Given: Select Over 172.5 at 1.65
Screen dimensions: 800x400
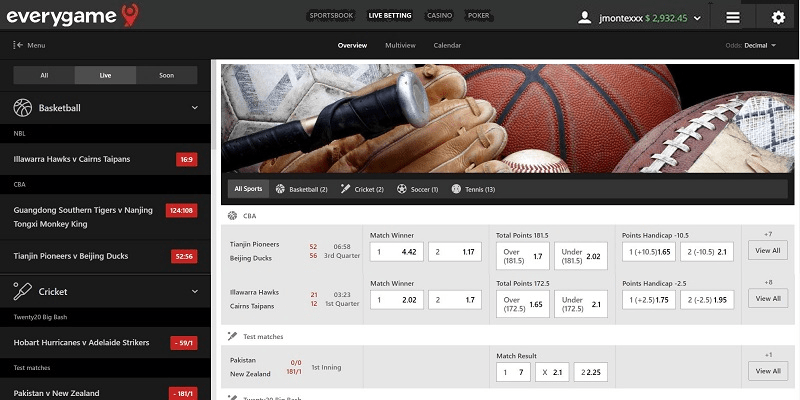Looking at the screenshot, I should [x=523, y=304].
